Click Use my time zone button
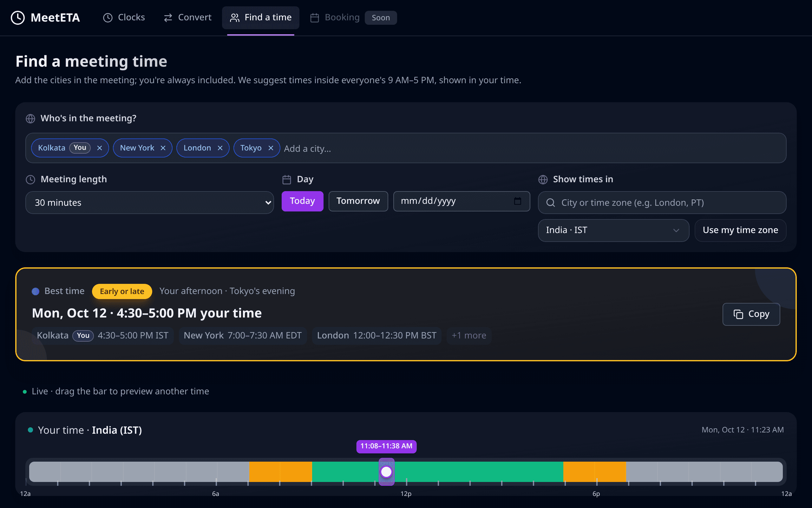The image size is (812, 508). click(740, 230)
